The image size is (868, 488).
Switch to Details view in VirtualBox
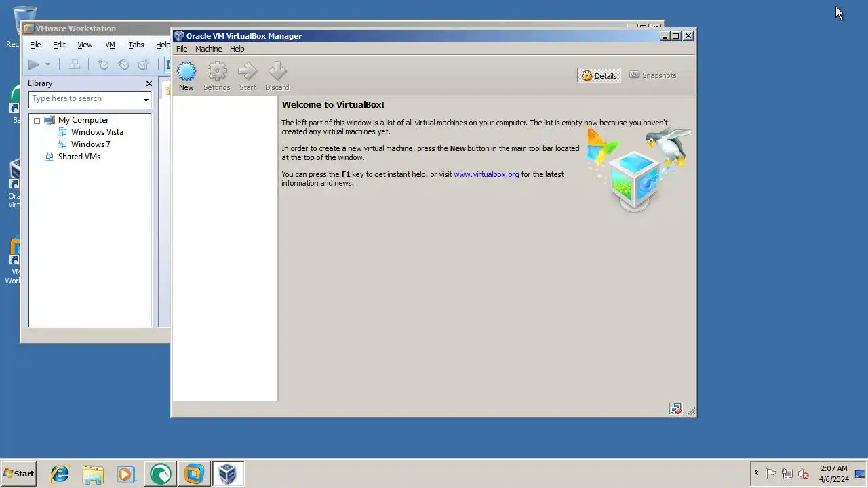(599, 75)
